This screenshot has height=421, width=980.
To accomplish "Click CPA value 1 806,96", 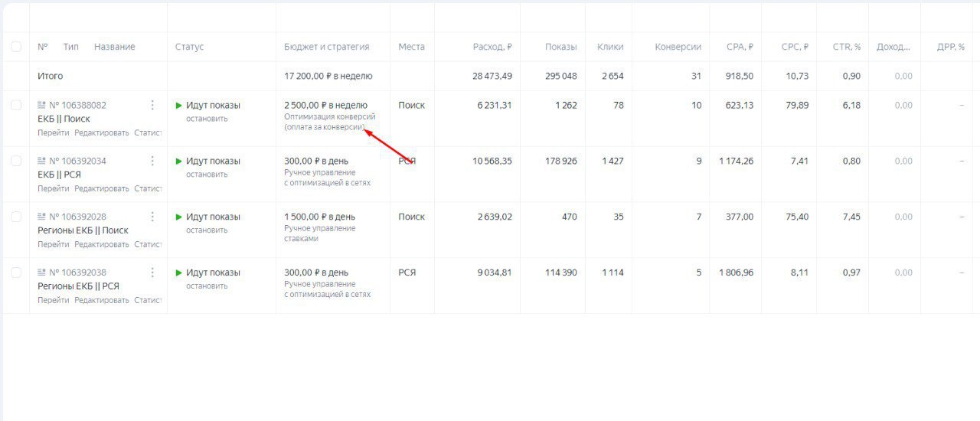I will tap(736, 273).
